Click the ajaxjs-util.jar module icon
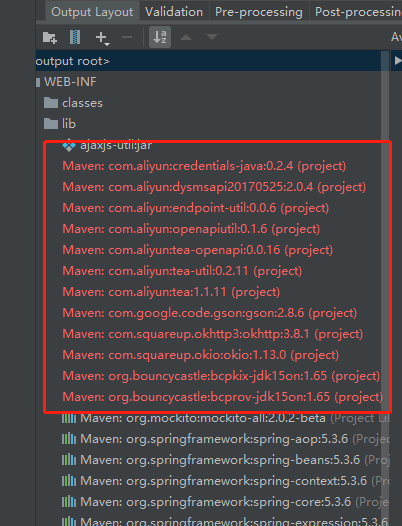 [x=69, y=145]
